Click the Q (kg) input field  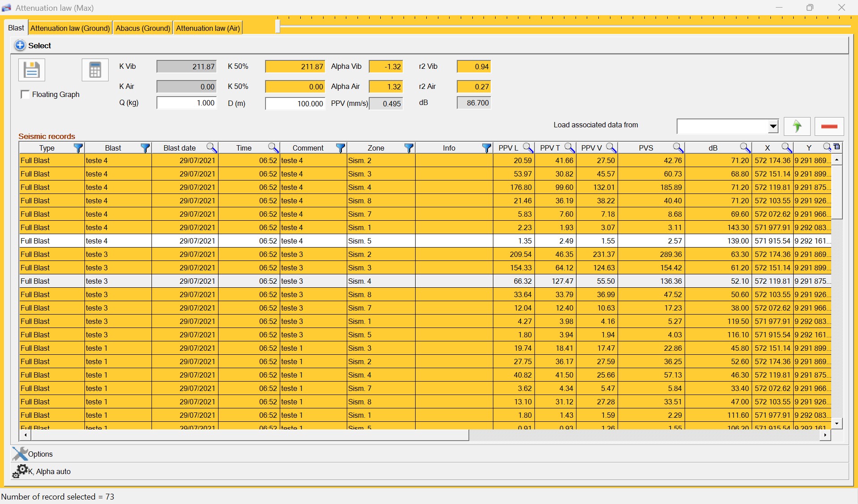tap(187, 103)
